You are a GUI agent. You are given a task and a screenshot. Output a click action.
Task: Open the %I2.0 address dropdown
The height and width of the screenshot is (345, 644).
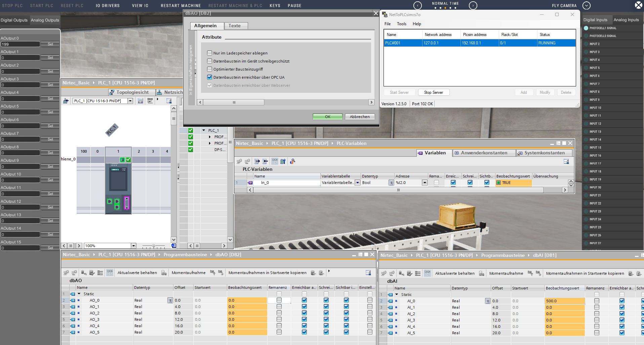click(425, 183)
